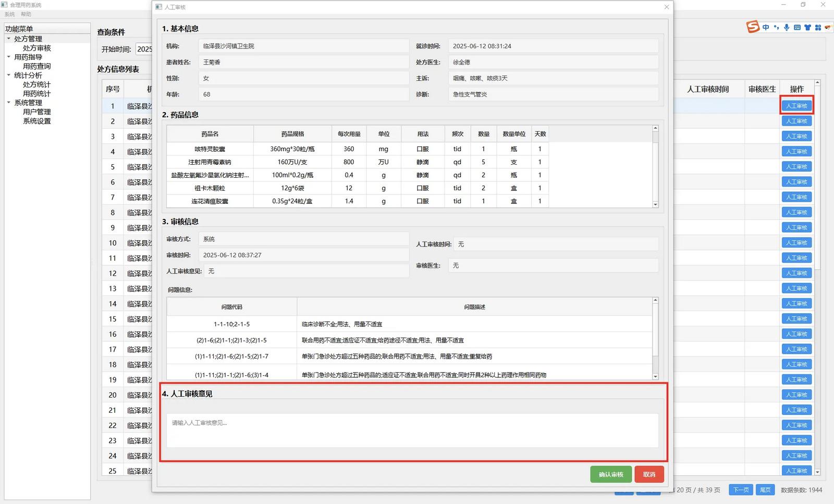Viewport: 834px width, 504px height.
Task: Open the Sogou soft keyboard icon
Action: point(797,28)
